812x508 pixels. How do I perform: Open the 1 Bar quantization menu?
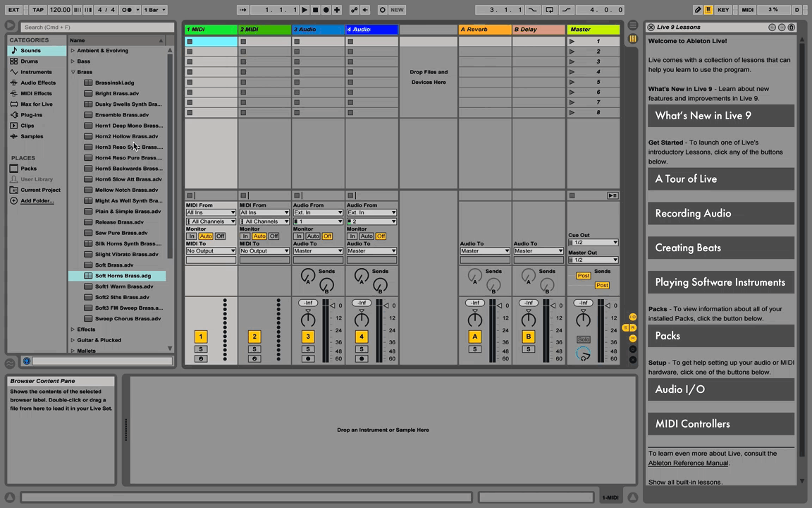(x=155, y=10)
